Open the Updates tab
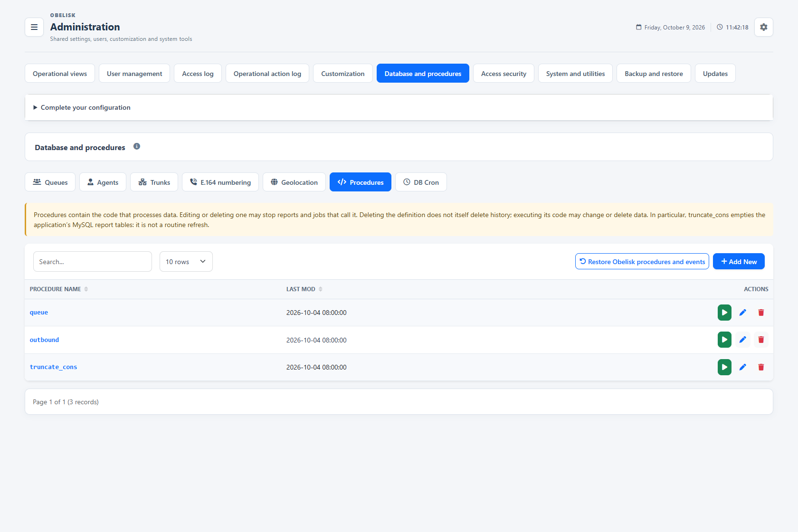This screenshot has height=532, width=798. click(x=715, y=73)
